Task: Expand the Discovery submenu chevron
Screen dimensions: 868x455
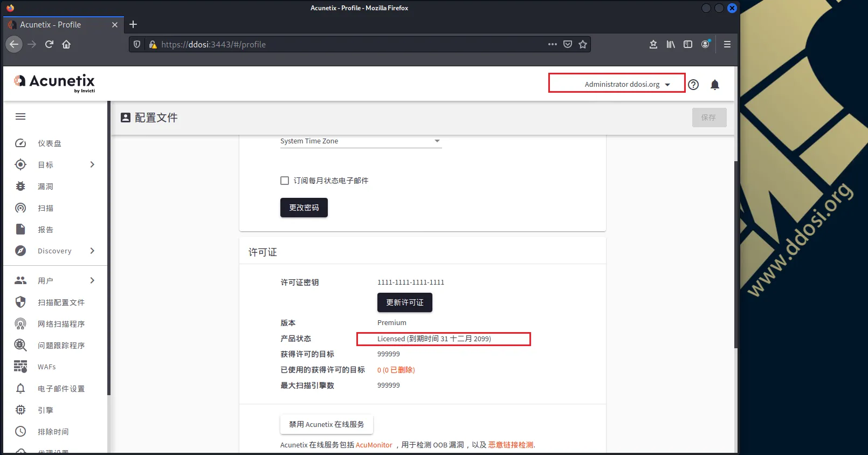Action: [92, 251]
